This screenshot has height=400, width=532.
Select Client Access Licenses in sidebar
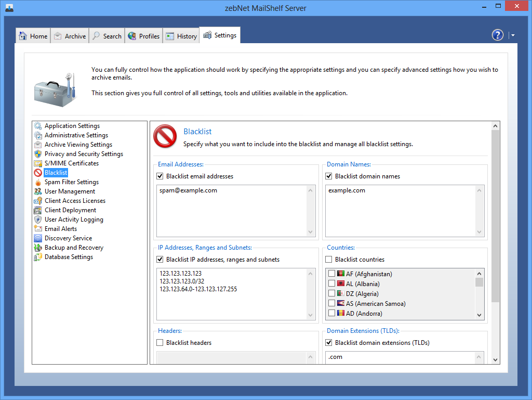(x=75, y=201)
